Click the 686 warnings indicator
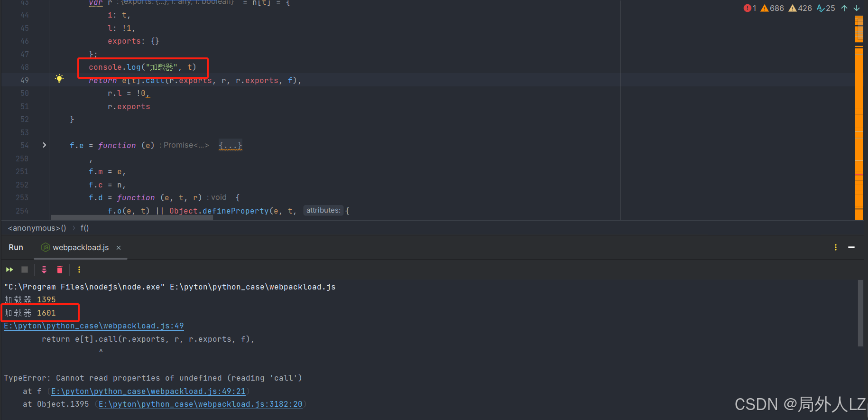 tap(772, 8)
